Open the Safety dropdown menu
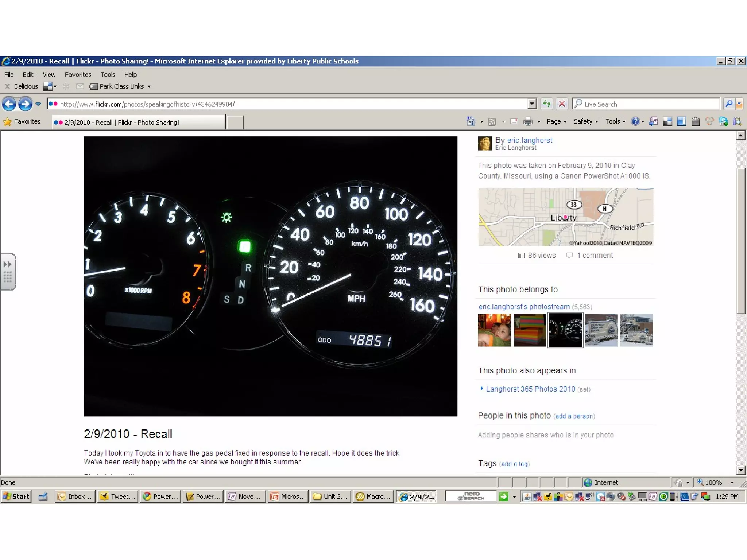 585,122
